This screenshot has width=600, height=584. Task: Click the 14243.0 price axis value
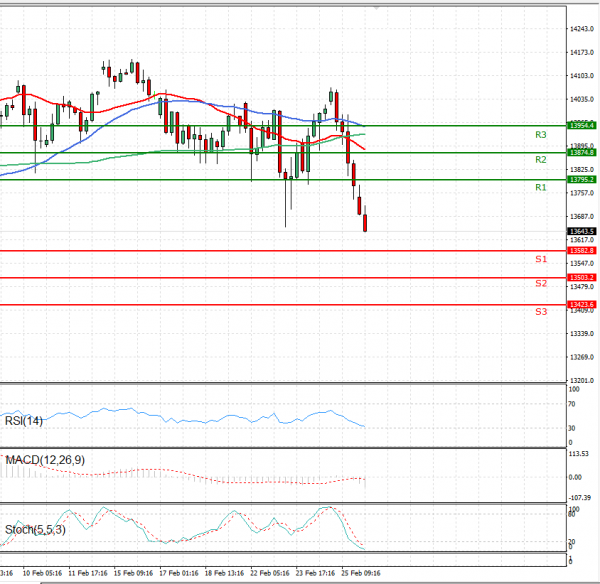pyautogui.click(x=582, y=29)
